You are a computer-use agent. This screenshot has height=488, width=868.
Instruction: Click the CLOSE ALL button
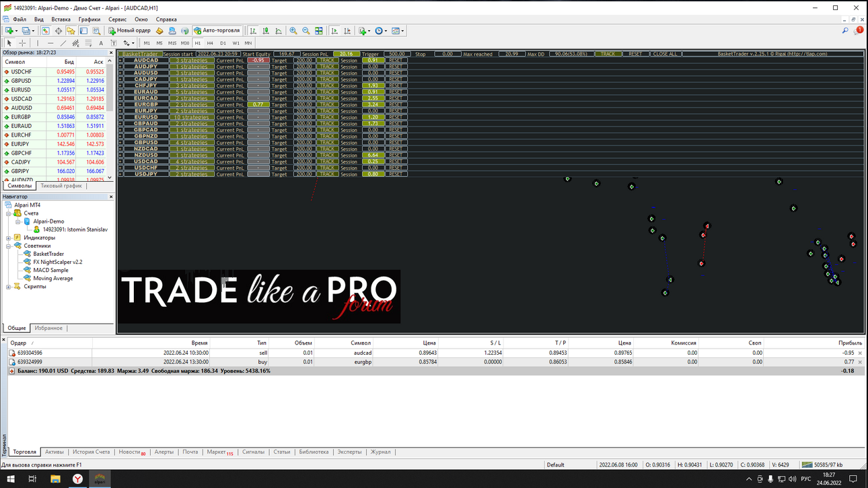(665, 54)
